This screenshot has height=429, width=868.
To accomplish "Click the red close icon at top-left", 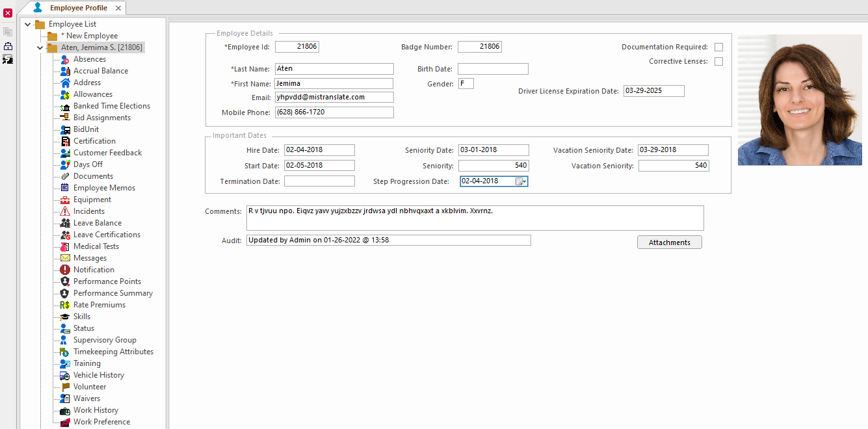I will pyautogui.click(x=8, y=13).
